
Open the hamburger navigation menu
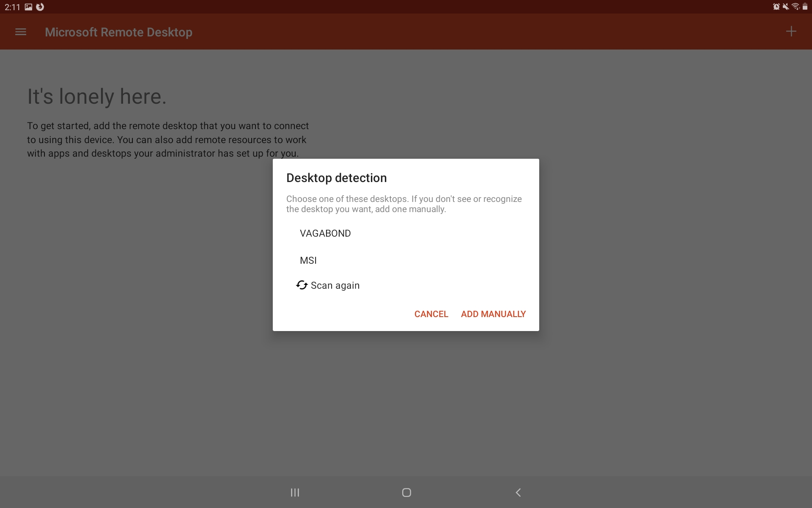click(x=21, y=32)
